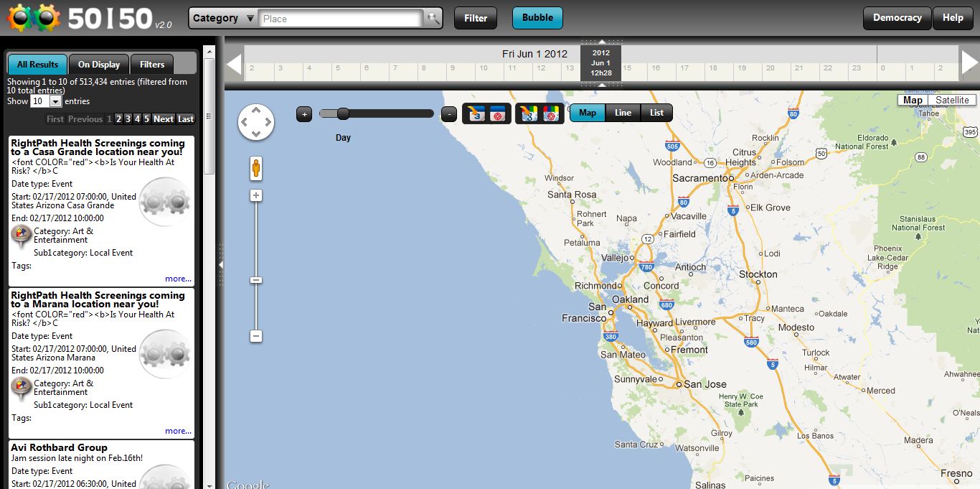Open more link for Casa Grande event
This screenshot has height=489, width=980.
click(178, 279)
